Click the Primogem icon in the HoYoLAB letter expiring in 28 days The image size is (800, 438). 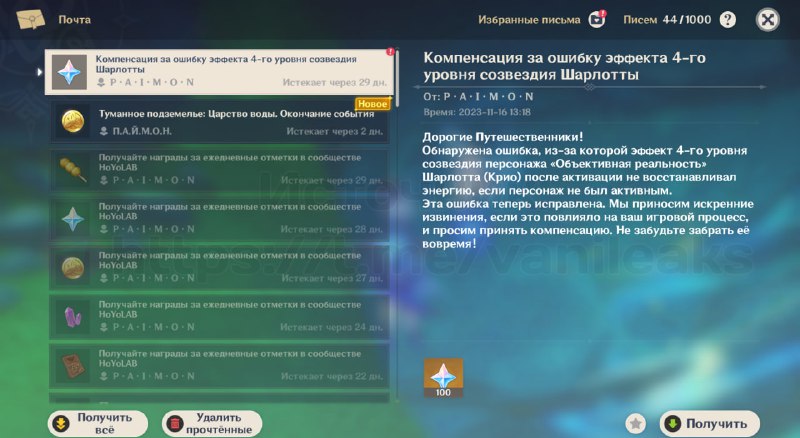click(x=72, y=218)
